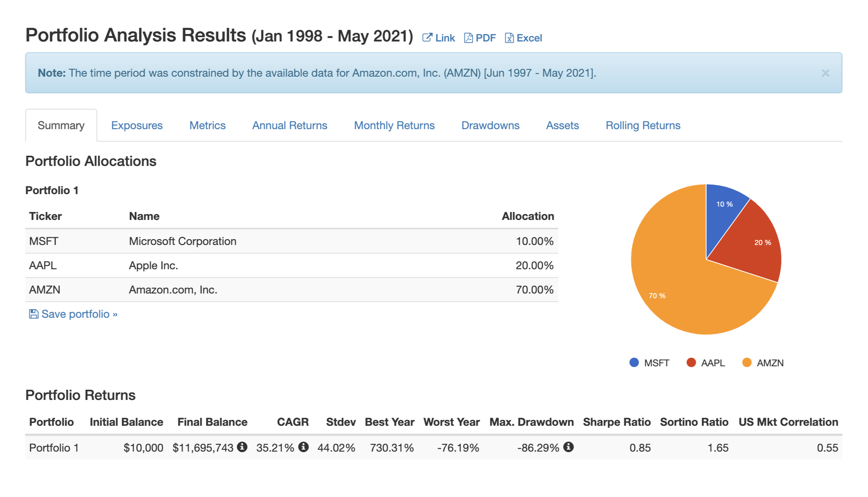Select the Rolling Returns tab
Image resolution: width=868 pixels, height=497 pixels.
[x=643, y=125]
